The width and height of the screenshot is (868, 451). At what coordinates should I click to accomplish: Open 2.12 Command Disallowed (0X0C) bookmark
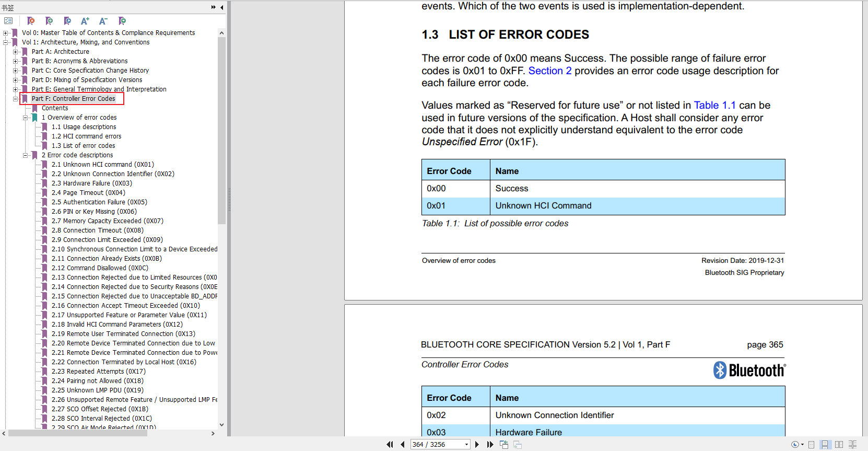100,268
